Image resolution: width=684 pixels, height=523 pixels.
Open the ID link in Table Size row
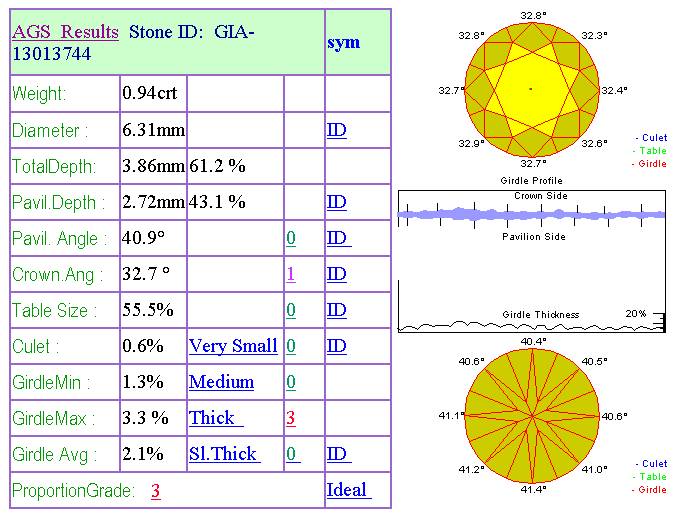337,310
